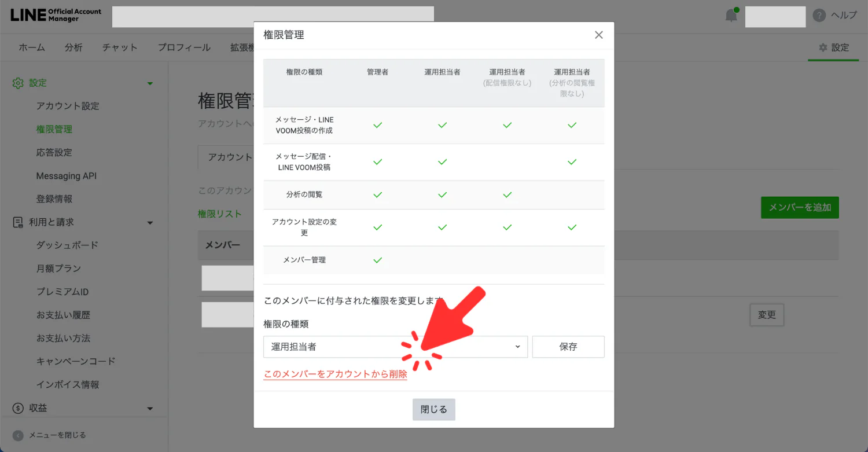
Task: Close the 権限管理 dialog with X
Action: pos(599,35)
